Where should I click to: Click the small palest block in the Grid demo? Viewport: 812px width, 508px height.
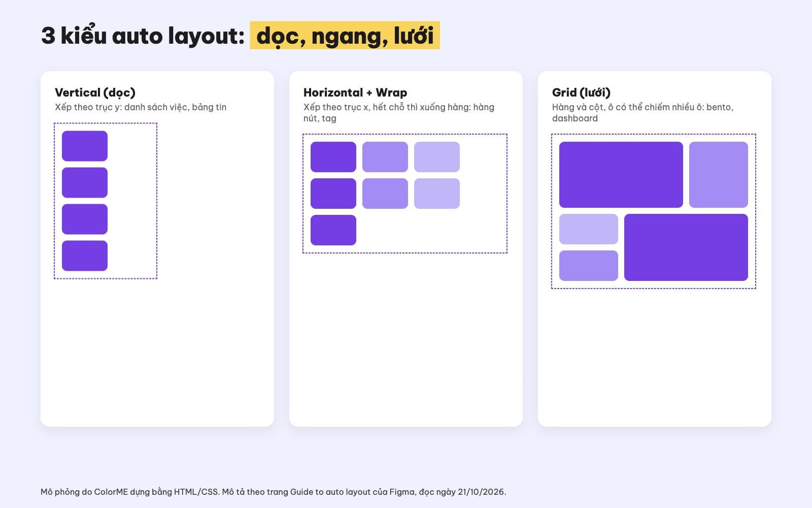[589, 229]
